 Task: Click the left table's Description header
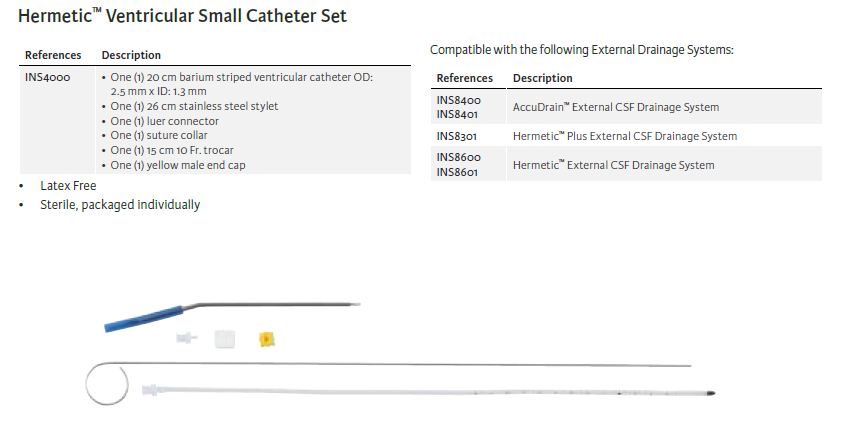coord(131,55)
